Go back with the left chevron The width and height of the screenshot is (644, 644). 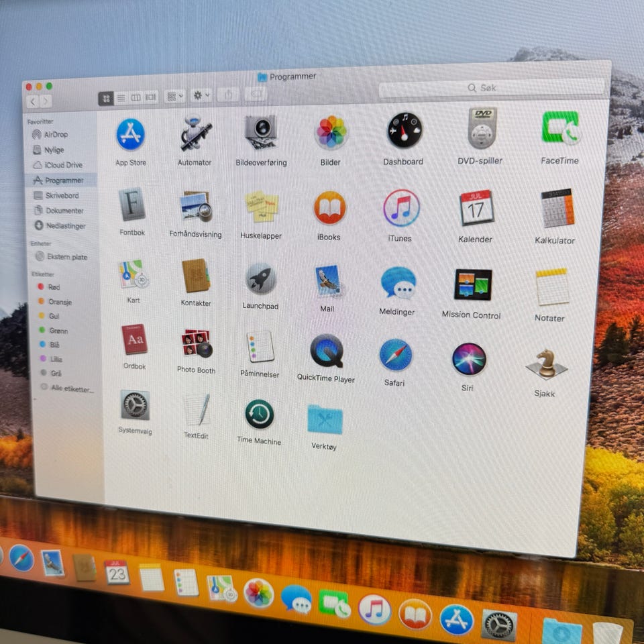click(x=32, y=101)
